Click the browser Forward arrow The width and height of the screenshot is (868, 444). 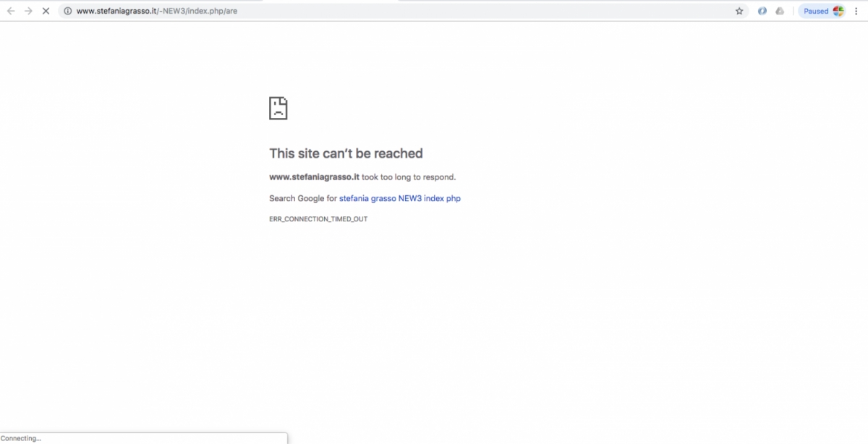pyautogui.click(x=28, y=11)
